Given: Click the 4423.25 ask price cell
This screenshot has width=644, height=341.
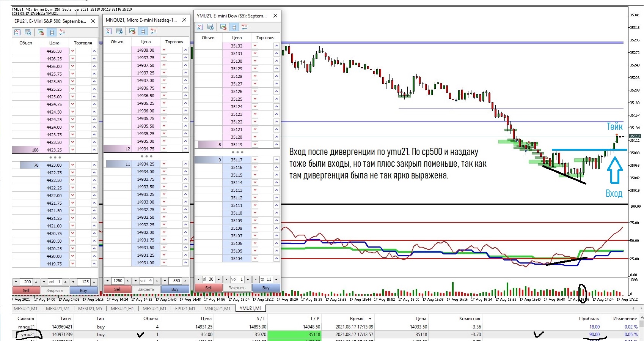Looking at the screenshot, I should click(x=54, y=150).
